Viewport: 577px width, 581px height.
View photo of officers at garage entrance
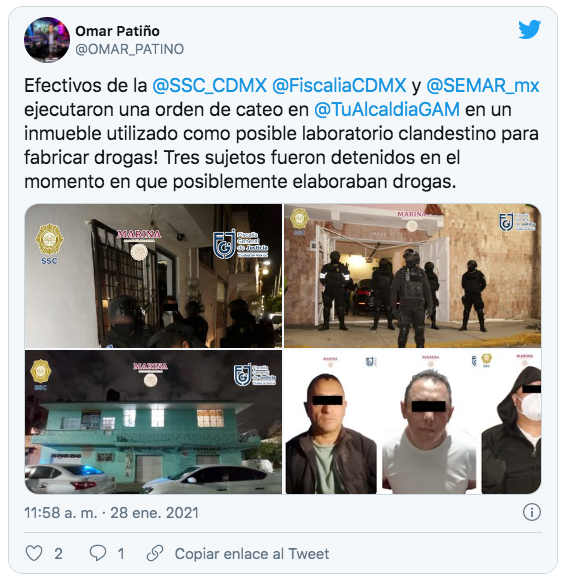click(x=412, y=276)
